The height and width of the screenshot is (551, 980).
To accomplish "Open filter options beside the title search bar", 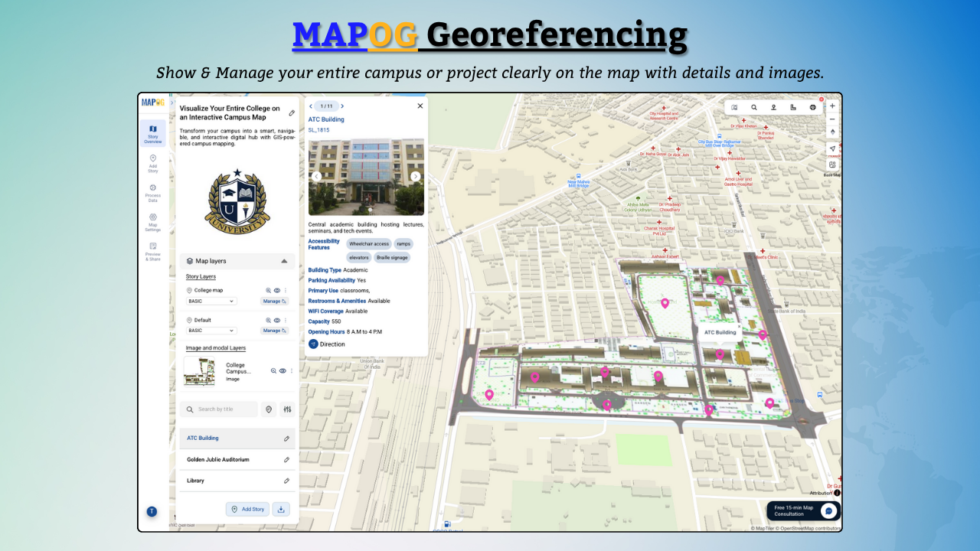I will coord(286,409).
